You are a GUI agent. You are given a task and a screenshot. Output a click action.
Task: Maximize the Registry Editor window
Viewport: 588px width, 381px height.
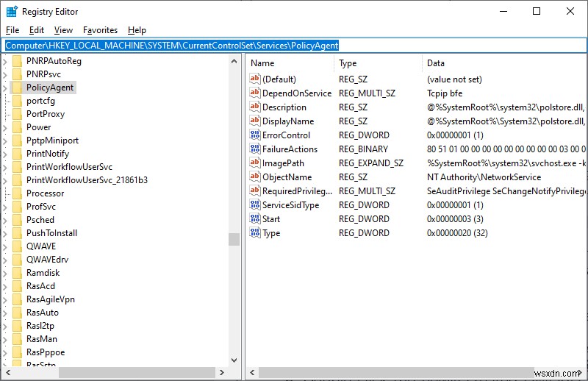coord(537,11)
